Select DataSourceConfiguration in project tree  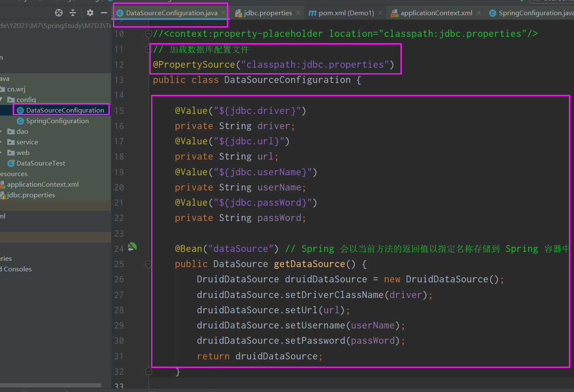(x=65, y=110)
